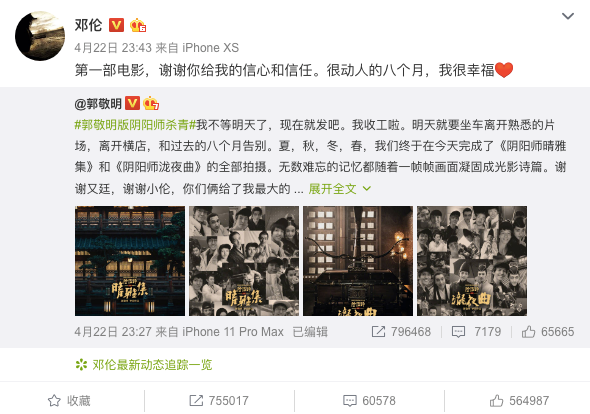Open comments on the post with 7179 comments
The image size is (590, 414).
(476, 332)
